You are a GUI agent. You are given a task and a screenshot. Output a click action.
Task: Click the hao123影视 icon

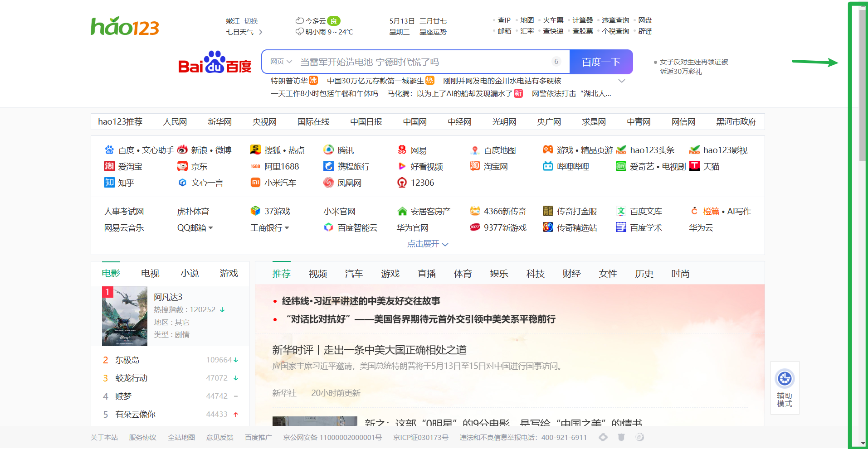pyautogui.click(x=694, y=150)
